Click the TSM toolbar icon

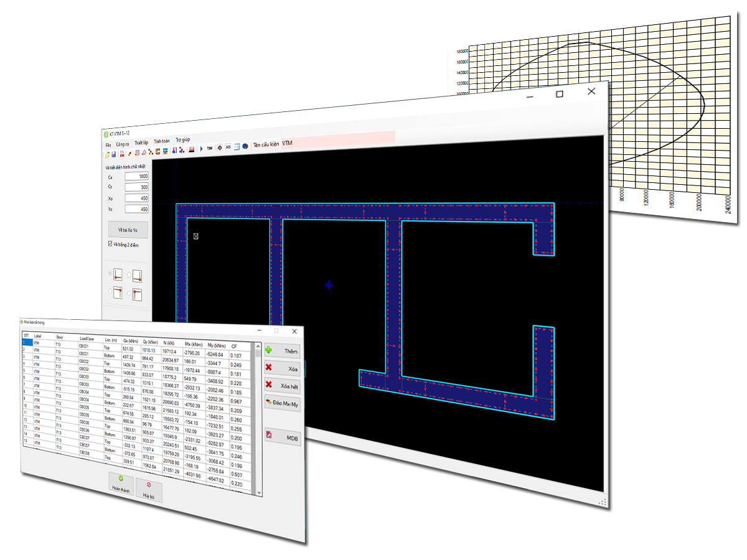210,148
